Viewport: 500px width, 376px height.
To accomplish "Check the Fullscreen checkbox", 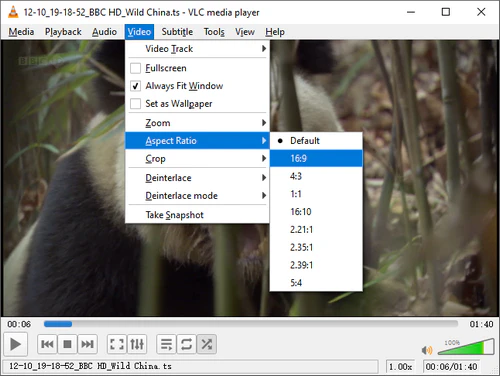I will [135, 68].
